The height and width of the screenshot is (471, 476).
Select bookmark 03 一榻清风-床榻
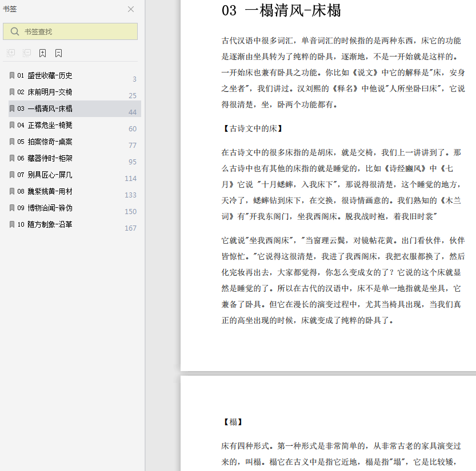coord(50,108)
